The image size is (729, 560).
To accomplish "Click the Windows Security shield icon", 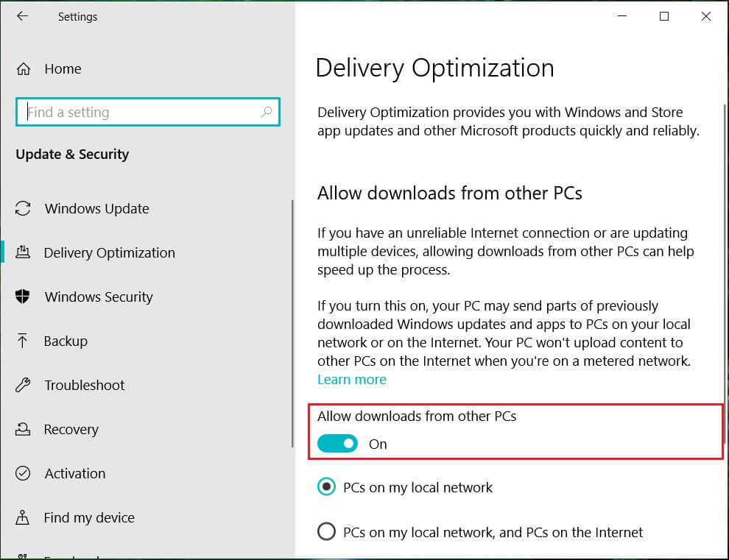I will (x=23, y=297).
